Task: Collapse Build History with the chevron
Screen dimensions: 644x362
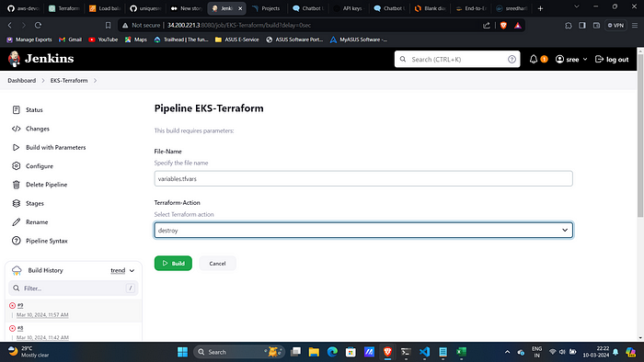Action: tap(132, 270)
